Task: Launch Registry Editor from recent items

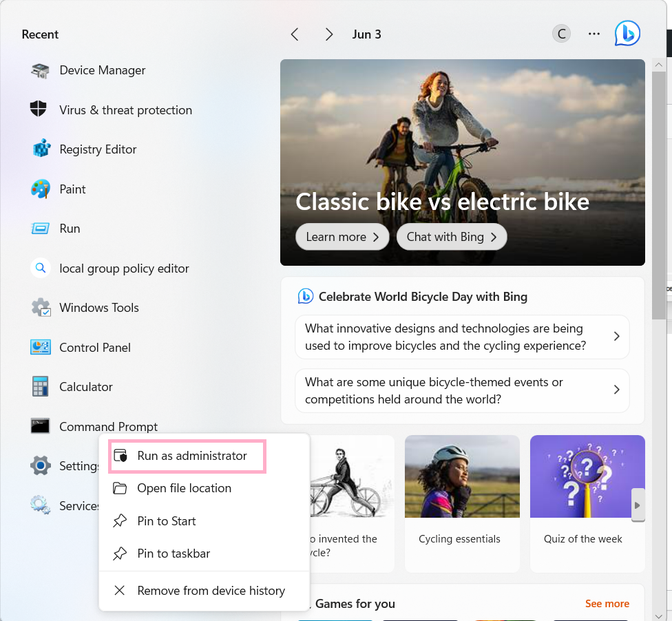Action: click(x=98, y=149)
